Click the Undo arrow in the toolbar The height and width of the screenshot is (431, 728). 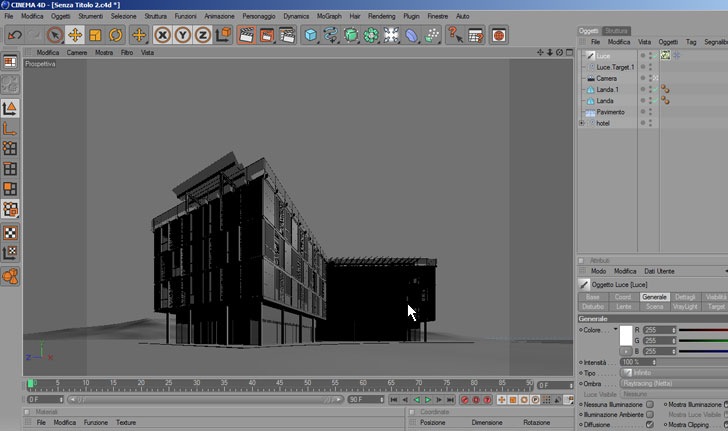15,35
